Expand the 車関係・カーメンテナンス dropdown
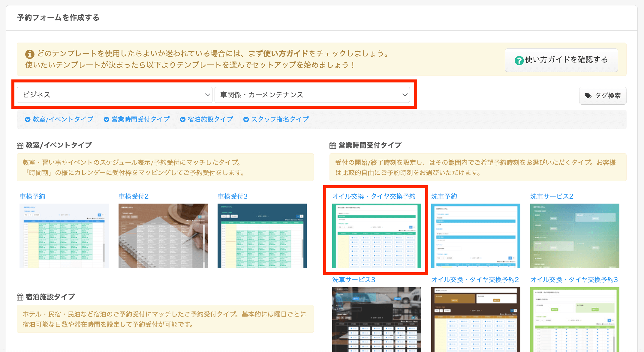Image resolution: width=644 pixels, height=352 pixels. tap(312, 95)
